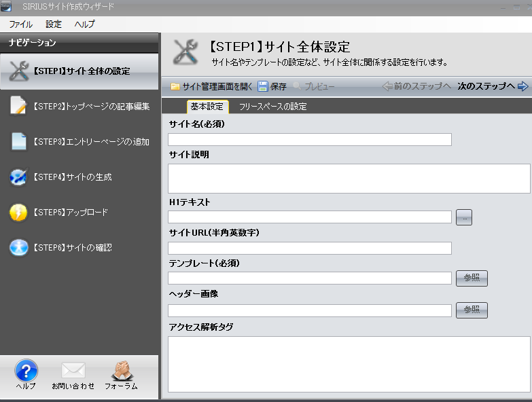The width and height of the screenshot is (532, 402).
Task: Open the フォーラム handshake icon
Action: coord(122,370)
